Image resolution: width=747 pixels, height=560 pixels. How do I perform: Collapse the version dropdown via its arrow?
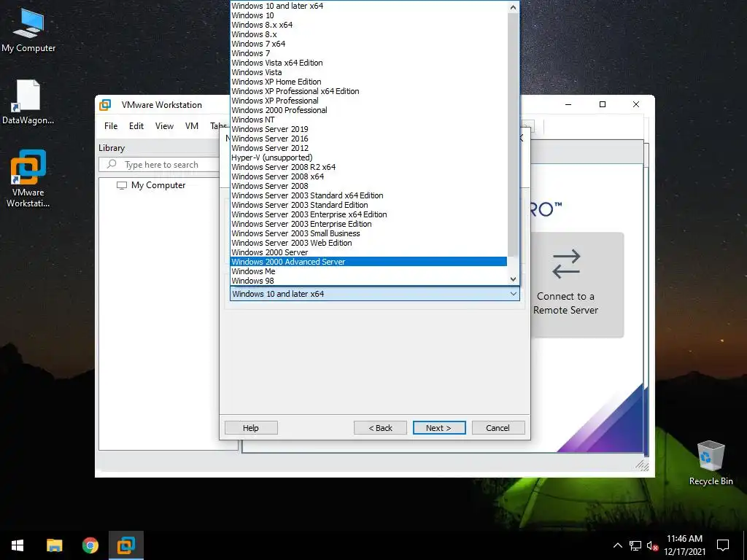513,294
